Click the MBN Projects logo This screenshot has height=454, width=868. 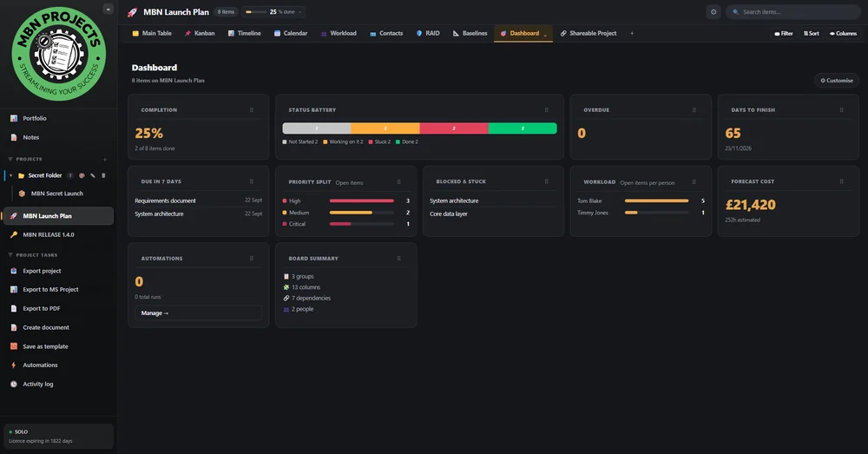[x=59, y=54]
